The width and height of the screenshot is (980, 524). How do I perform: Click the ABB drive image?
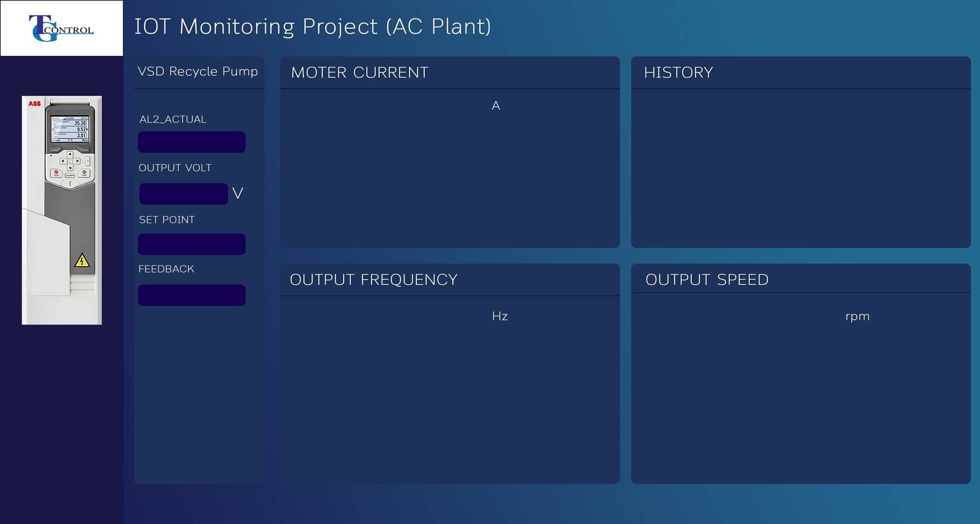click(x=62, y=210)
